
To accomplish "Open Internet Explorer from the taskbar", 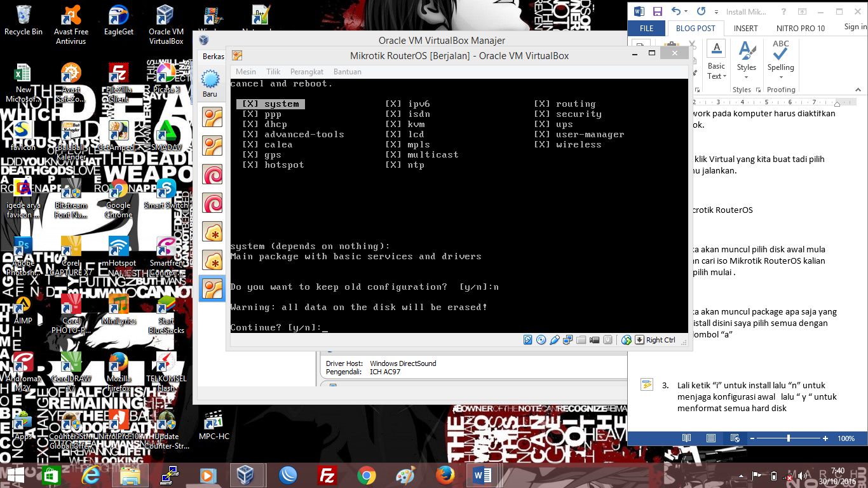I will [91, 475].
